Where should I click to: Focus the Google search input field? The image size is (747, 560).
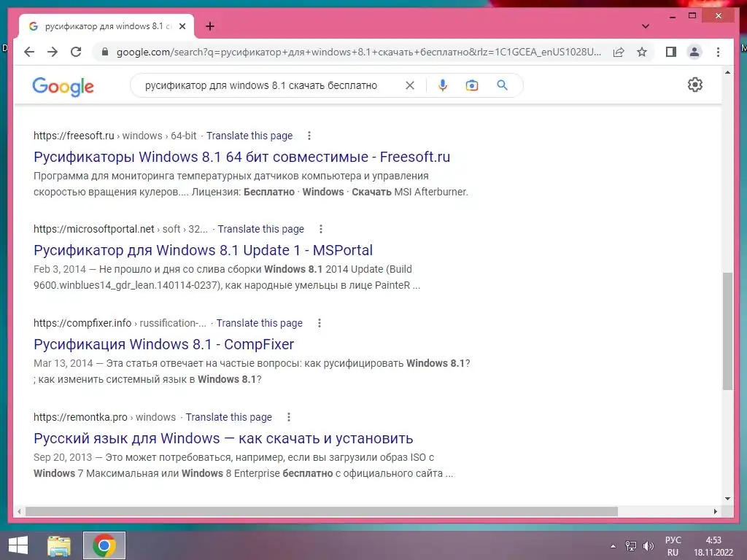point(261,85)
